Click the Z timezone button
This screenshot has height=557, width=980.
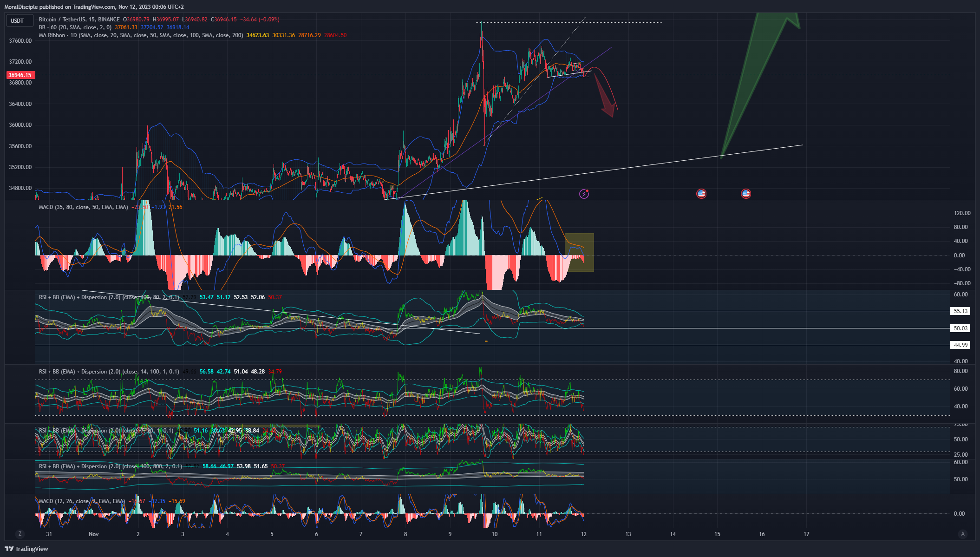point(20,534)
